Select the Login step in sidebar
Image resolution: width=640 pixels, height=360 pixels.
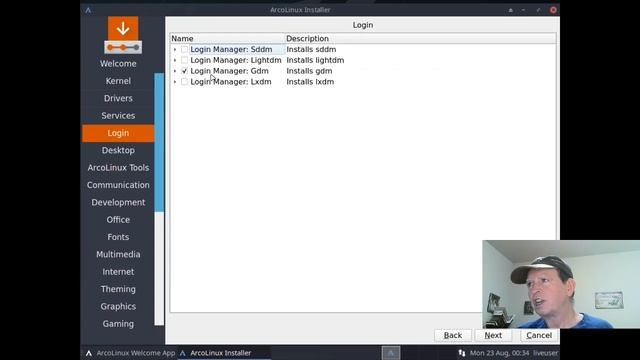click(118, 133)
